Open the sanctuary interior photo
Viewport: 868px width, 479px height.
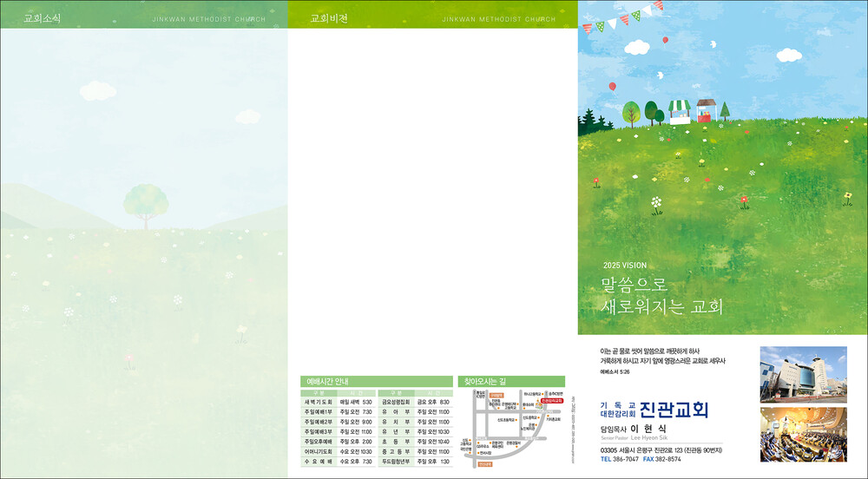(x=803, y=434)
